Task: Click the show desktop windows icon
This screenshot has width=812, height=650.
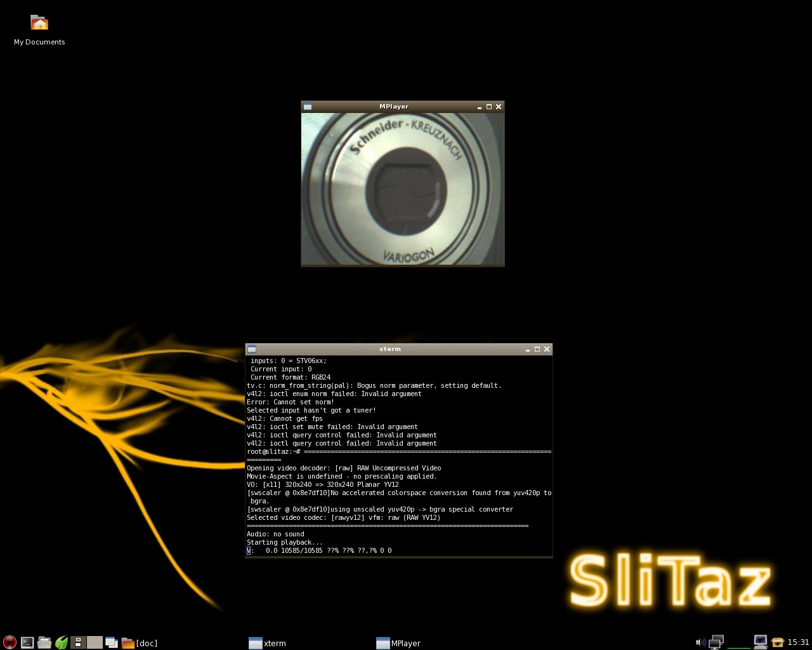Action: tap(112, 642)
